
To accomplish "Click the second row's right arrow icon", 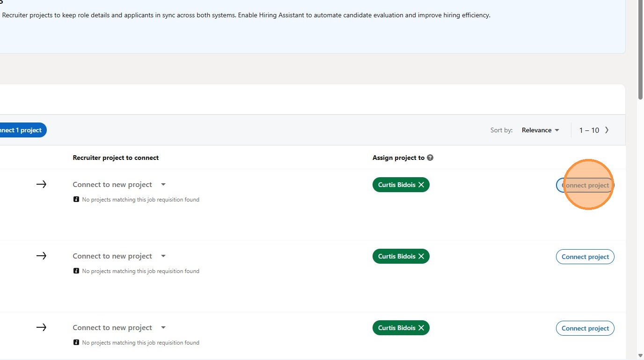I will tap(41, 256).
